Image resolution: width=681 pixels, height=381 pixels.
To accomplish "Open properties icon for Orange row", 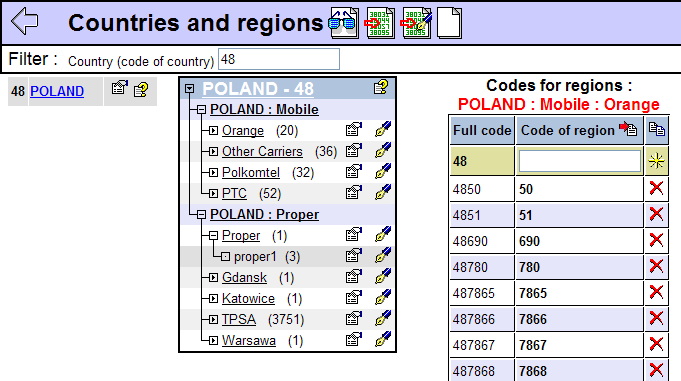I will pyautogui.click(x=354, y=129).
